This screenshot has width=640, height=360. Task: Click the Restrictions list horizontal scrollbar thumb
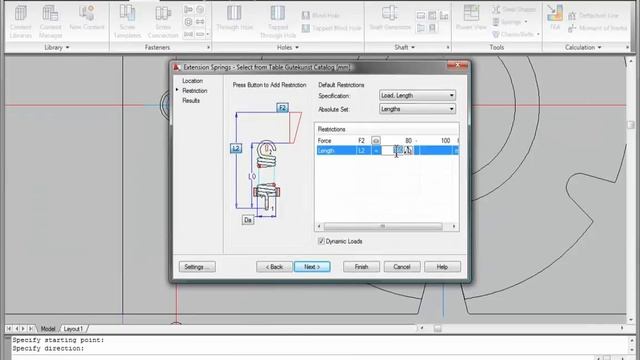pyautogui.click(x=383, y=226)
